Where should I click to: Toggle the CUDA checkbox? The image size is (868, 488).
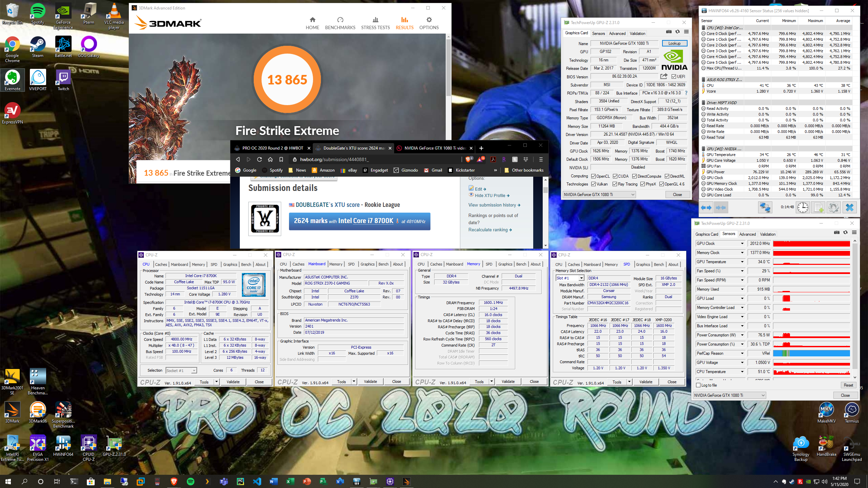[615, 176]
